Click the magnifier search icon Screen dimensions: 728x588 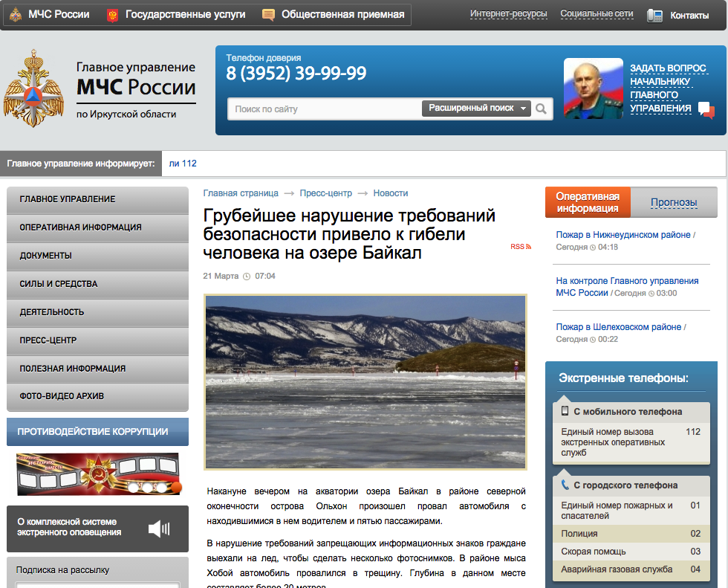pos(541,109)
